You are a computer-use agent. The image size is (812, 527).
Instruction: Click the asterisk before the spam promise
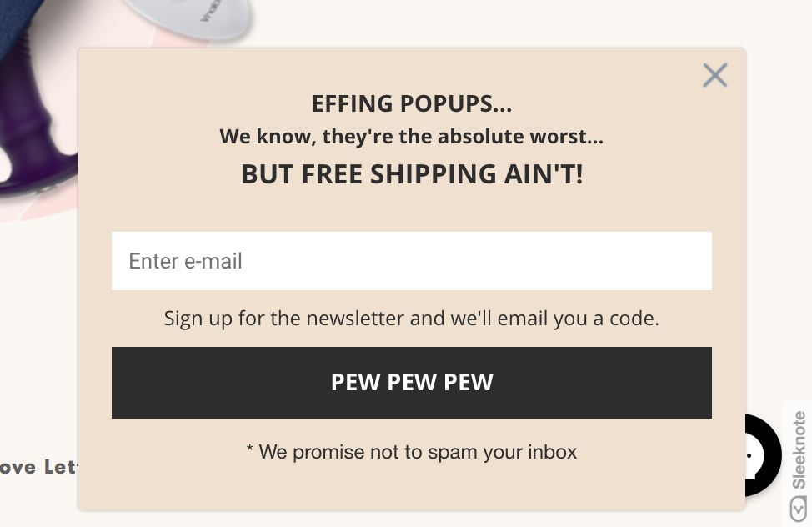[x=249, y=447]
